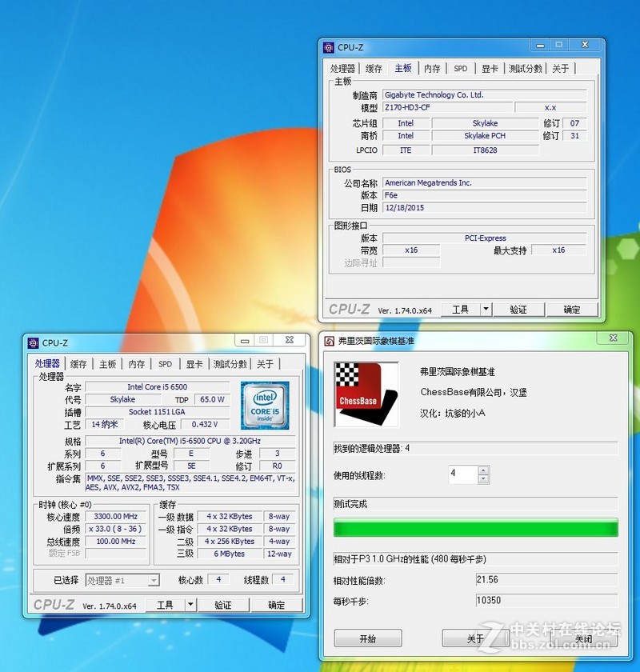640x672 pixels.
Task: Click 验证 button in processor CPU-Z window
Action: [x=223, y=605]
